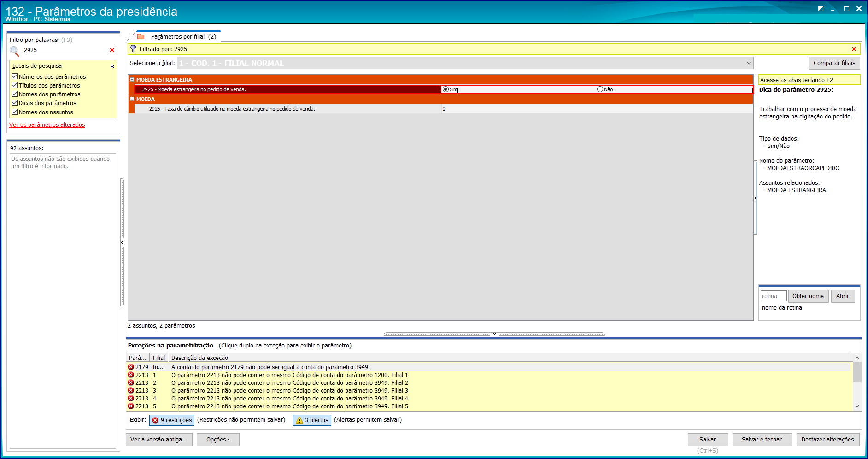The image size is (868, 459).
Task: Click 'Acesse as abas teclando F2' hint bar
Action: (x=809, y=80)
